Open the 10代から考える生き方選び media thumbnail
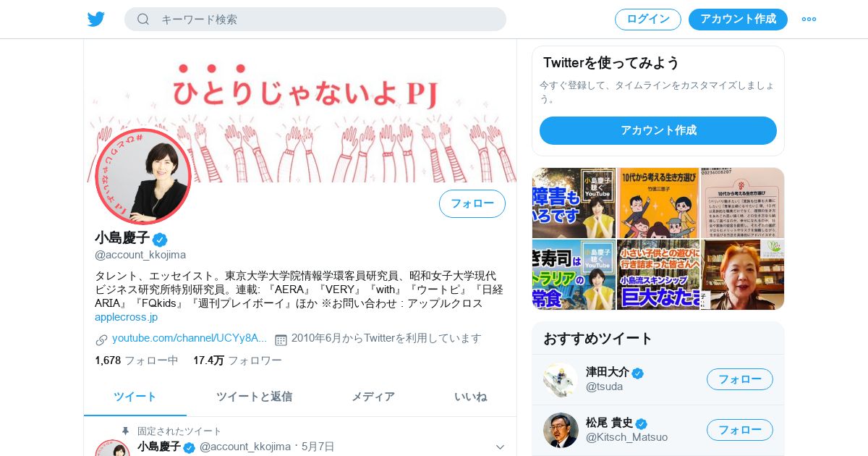868x456 pixels. pos(658,203)
